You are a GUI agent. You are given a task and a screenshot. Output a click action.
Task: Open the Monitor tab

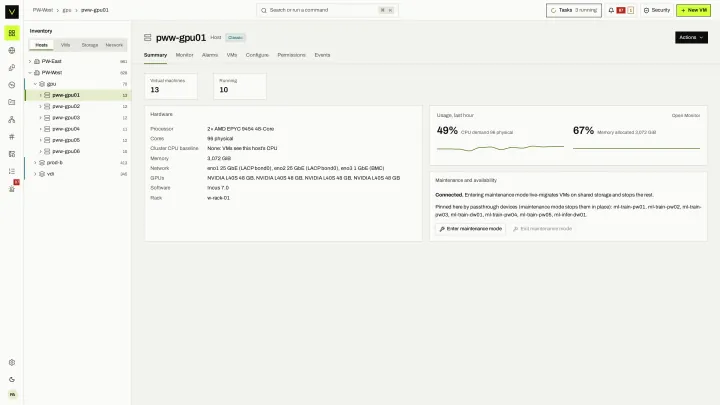(x=185, y=55)
